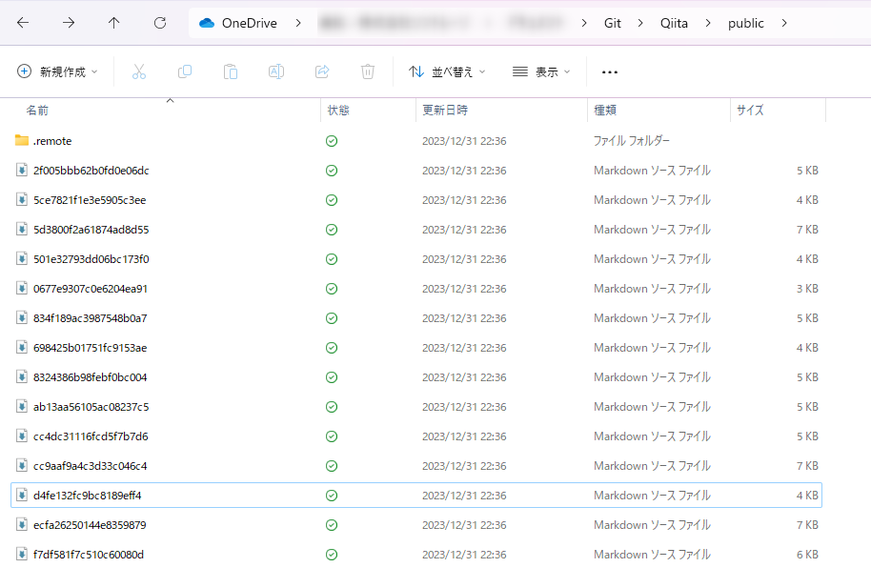Expand chevron after Qiita in address bar
Image resolution: width=871 pixels, height=588 pixels.
click(708, 23)
